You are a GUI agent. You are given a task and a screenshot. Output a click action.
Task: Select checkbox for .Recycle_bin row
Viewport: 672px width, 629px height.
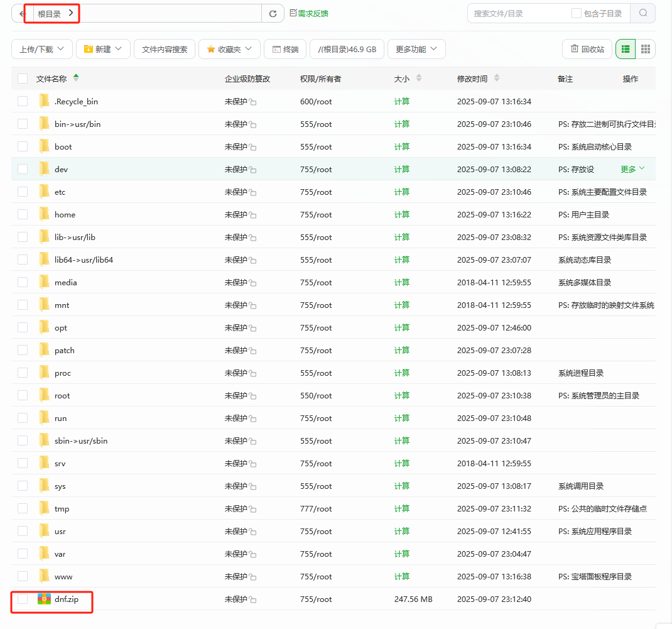(x=23, y=101)
